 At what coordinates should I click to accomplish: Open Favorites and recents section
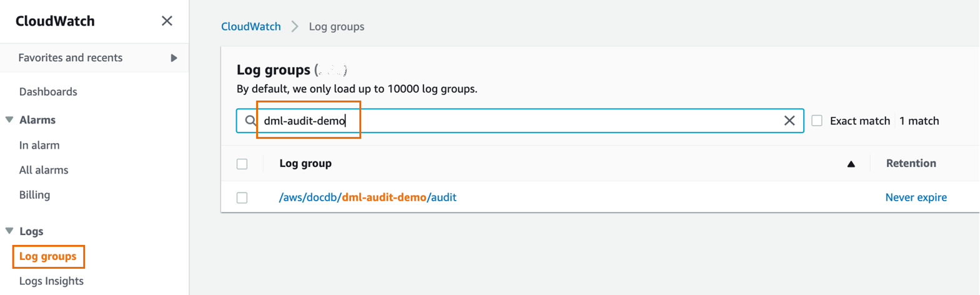tap(71, 57)
